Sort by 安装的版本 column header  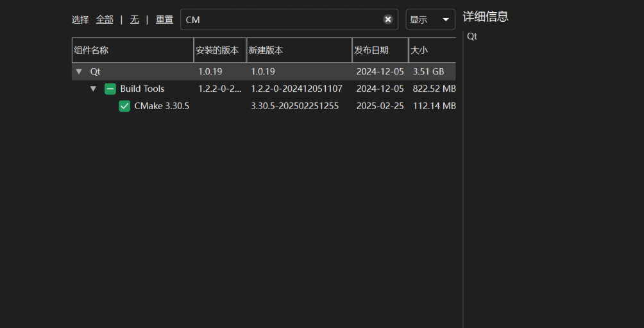point(220,50)
